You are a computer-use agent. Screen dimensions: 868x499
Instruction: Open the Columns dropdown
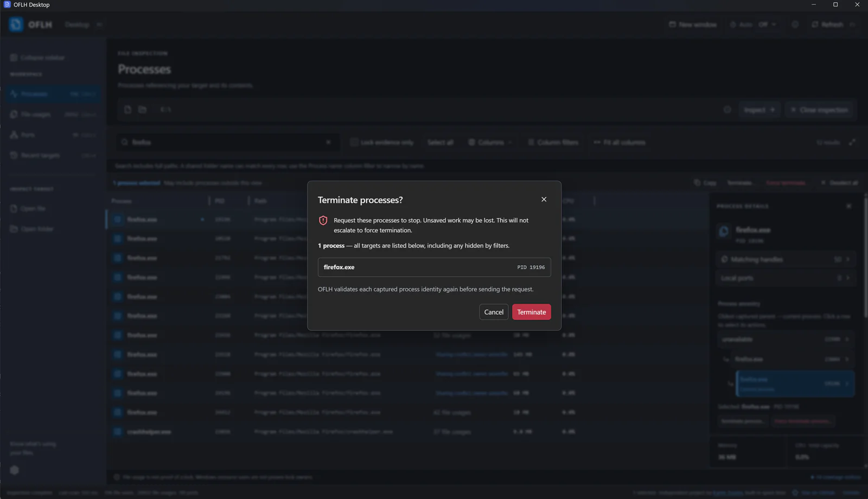490,142
